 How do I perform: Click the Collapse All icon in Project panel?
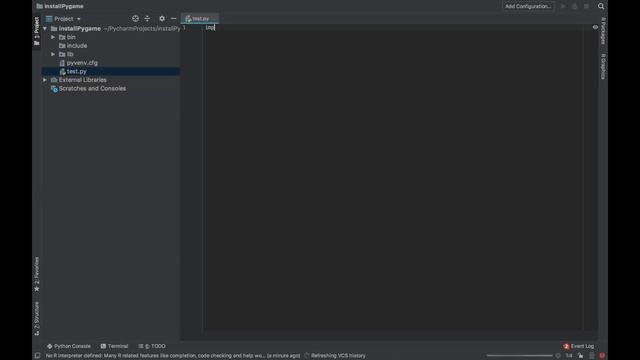(147, 19)
